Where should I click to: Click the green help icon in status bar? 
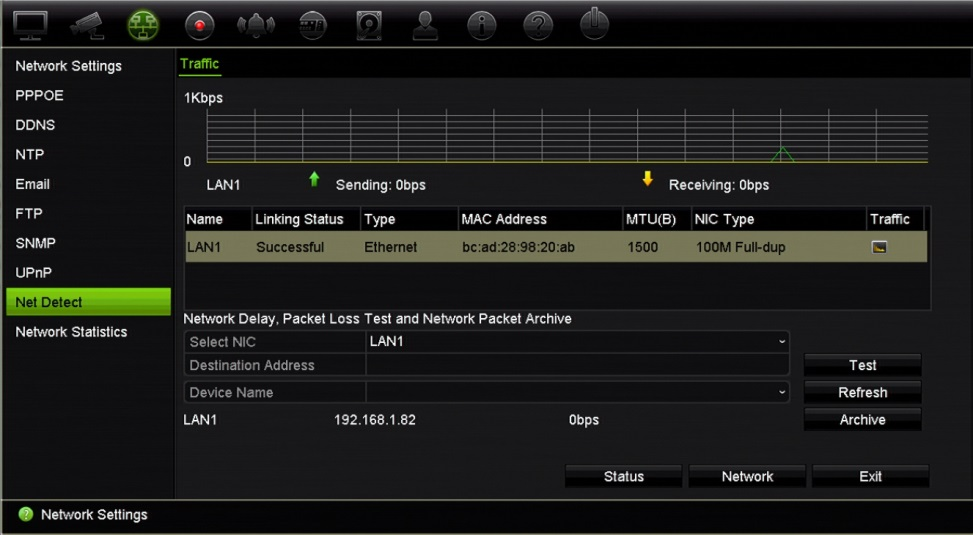tap(25, 514)
